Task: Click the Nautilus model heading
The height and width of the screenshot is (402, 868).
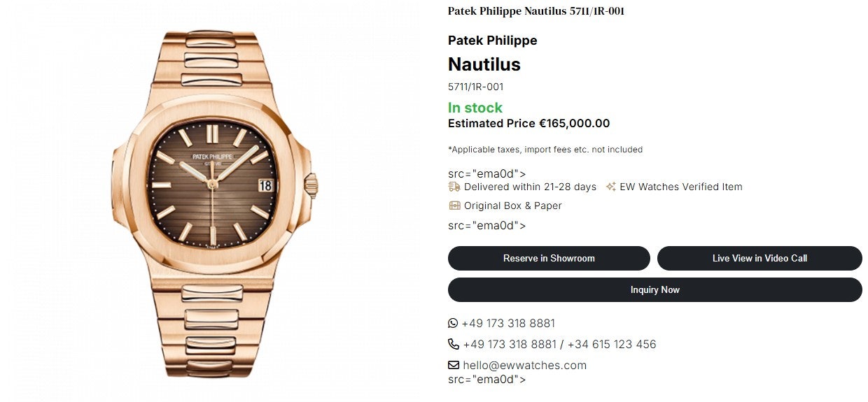Action: pyautogui.click(x=484, y=64)
